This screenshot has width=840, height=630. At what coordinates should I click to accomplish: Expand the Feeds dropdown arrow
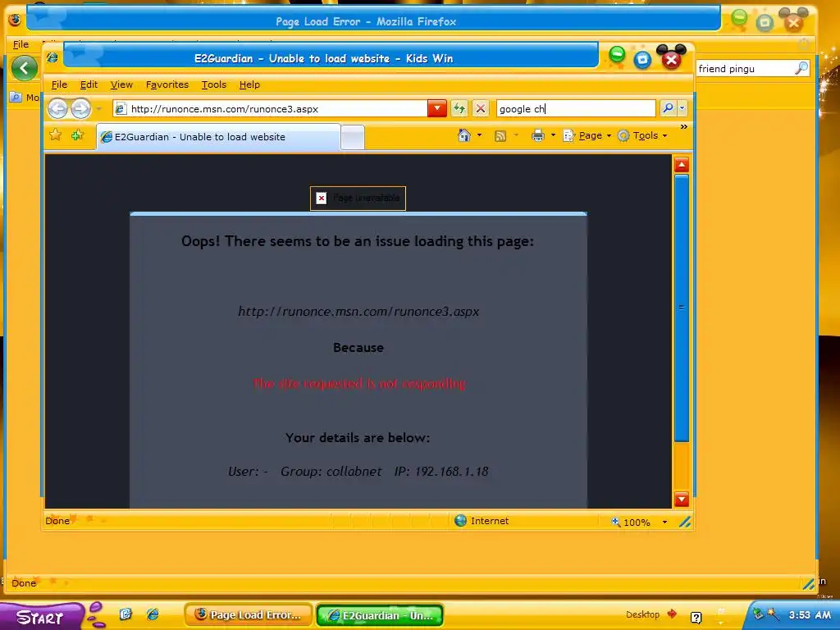pos(517,135)
